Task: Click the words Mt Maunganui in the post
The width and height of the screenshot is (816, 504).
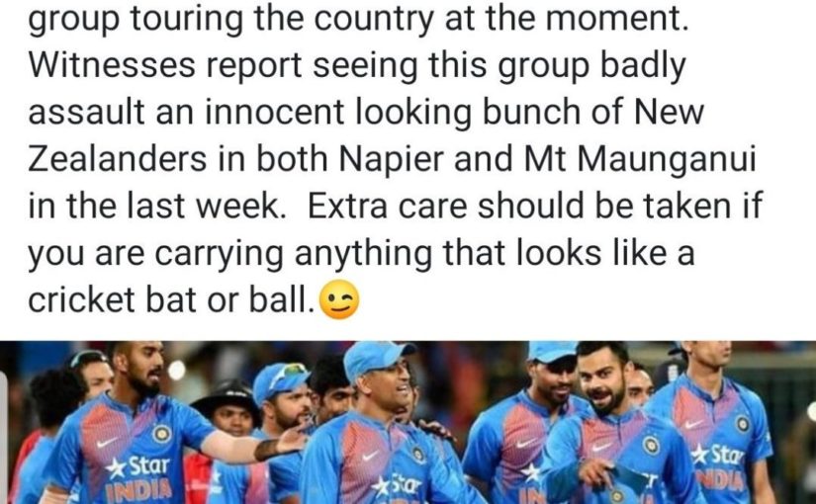Action: [x=640, y=159]
